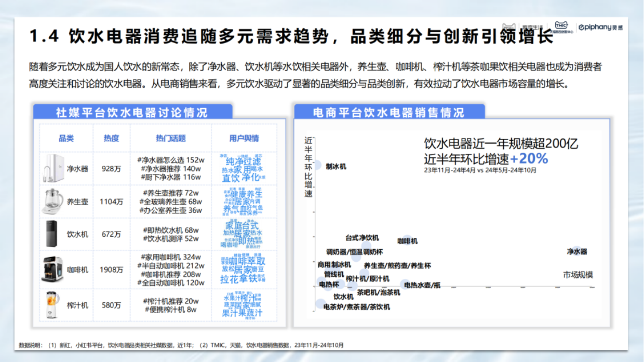Click the 品类 column header
This screenshot has width=644, height=362.
[66, 138]
